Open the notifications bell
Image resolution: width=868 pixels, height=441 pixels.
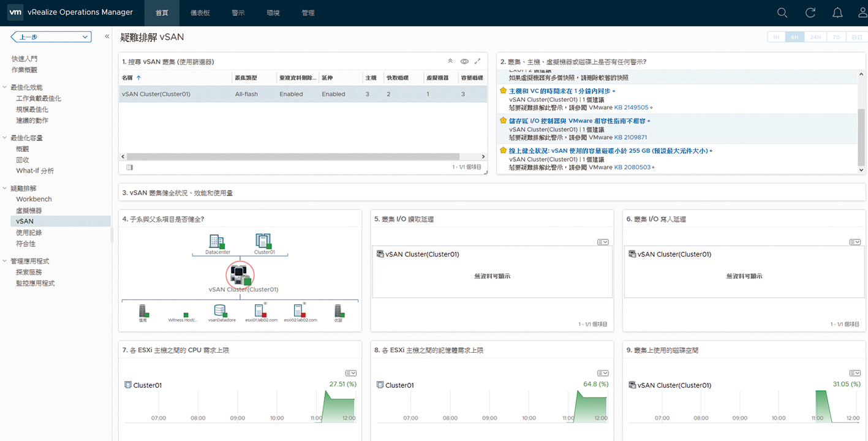[837, 12]
